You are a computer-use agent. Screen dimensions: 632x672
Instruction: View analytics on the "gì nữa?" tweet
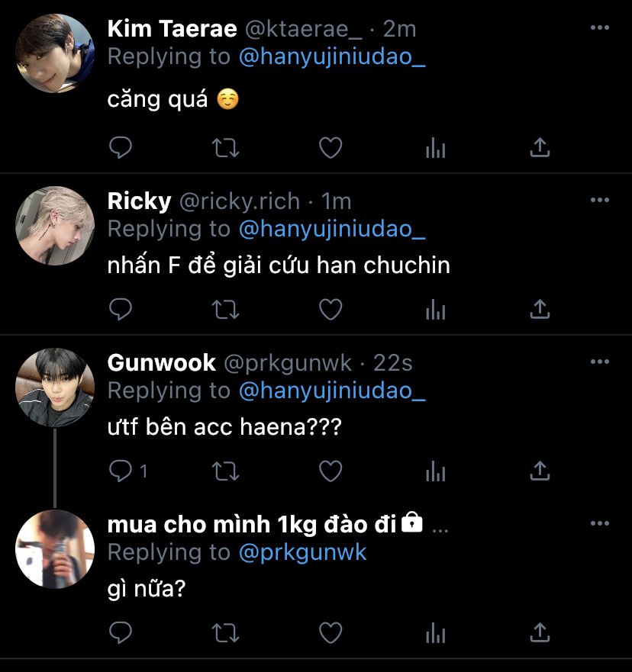pos(435,632)
